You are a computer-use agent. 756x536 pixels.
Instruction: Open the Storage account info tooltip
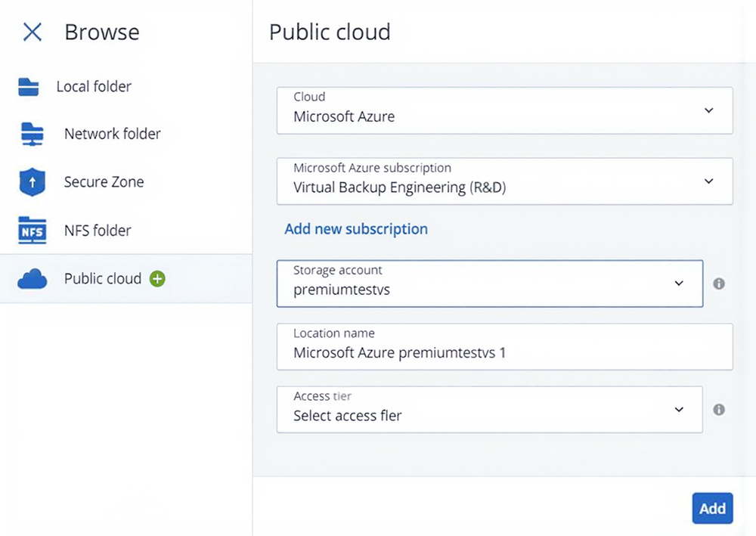(719, 283)
